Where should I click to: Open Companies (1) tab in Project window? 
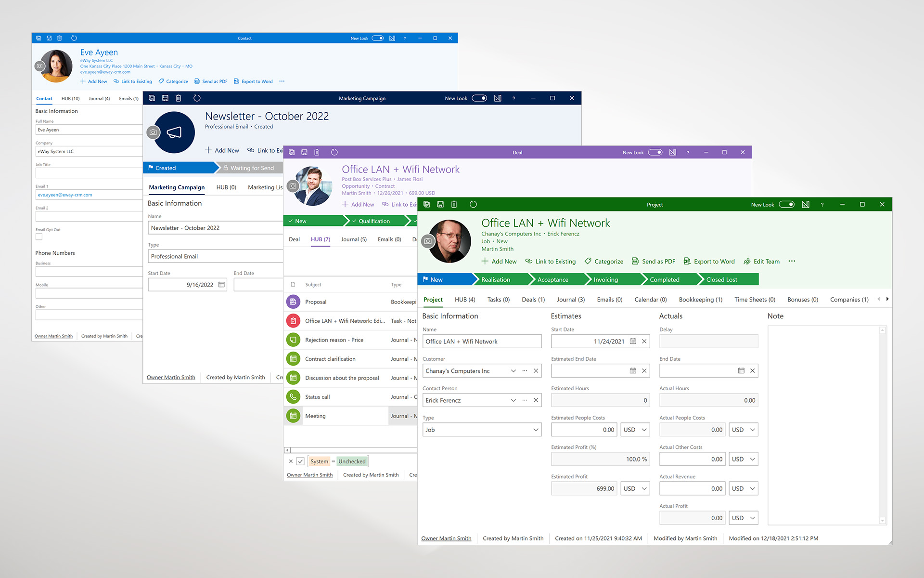[x=849, y=300]
